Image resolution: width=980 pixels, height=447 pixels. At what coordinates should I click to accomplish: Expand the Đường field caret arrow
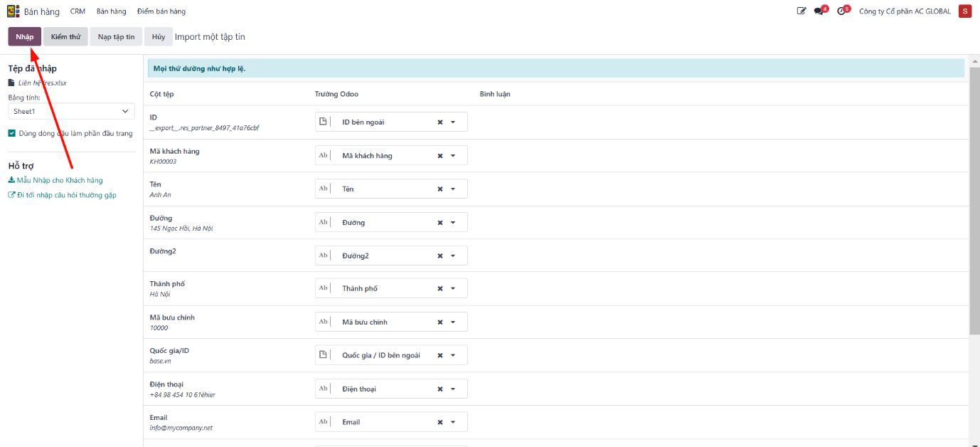coord(453,223)
